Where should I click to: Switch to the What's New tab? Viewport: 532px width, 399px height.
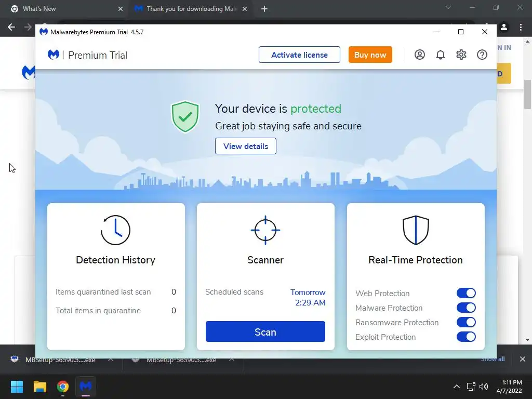(64, 9)
